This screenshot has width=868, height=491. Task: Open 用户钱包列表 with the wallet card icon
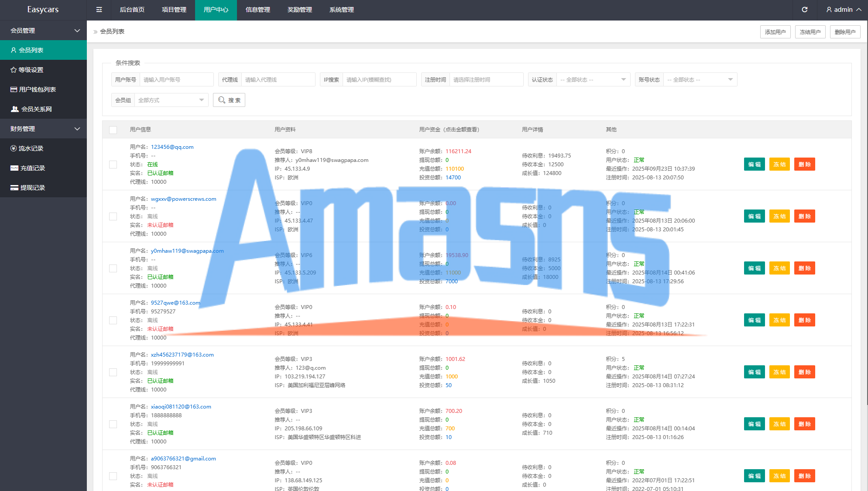pyautogui.click(x=14, y=89)
